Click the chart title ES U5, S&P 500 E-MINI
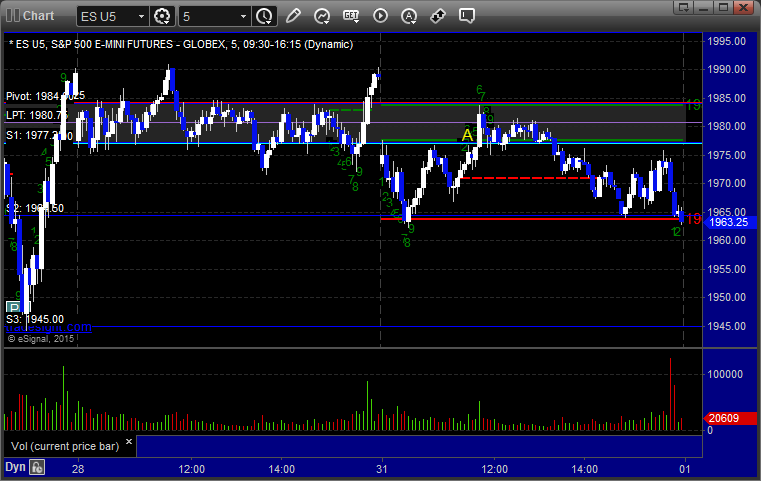 pos(181,44)
